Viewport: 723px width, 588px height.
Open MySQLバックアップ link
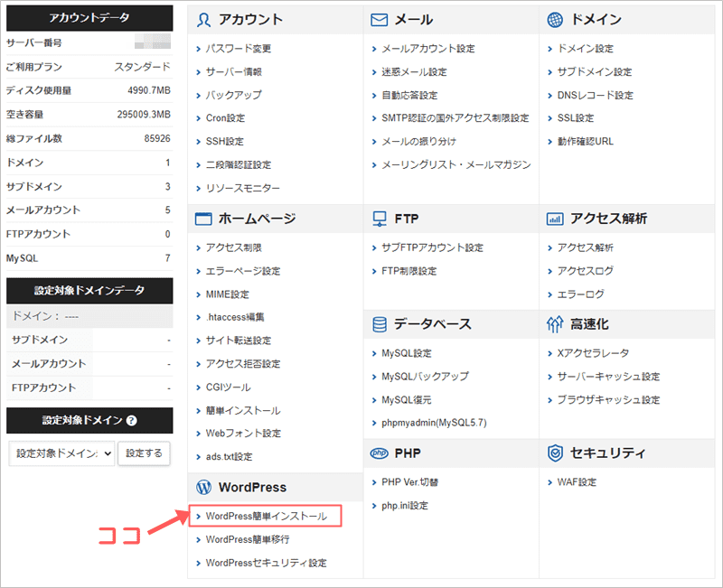(x=425, y=377)
